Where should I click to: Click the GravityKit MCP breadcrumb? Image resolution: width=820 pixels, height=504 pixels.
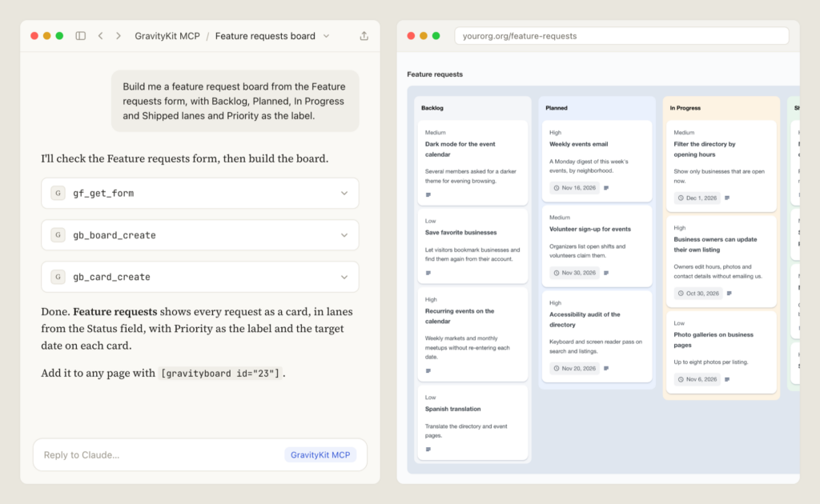pos(167,36)
